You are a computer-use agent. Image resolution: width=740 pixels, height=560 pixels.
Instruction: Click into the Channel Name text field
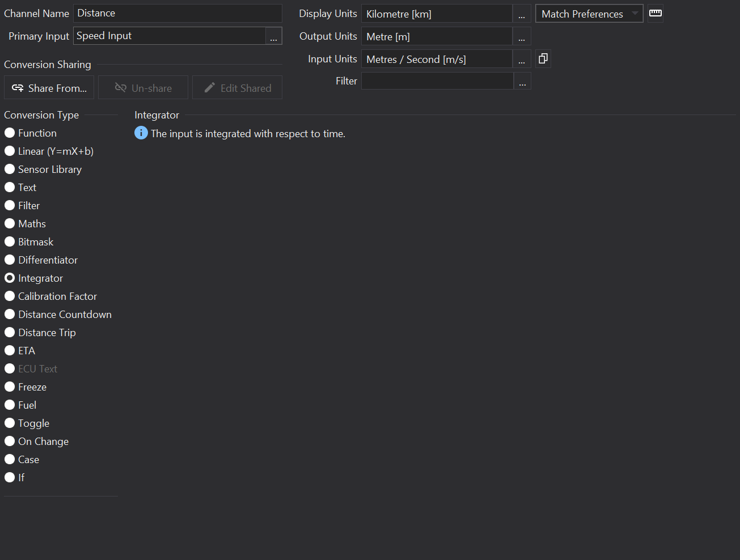pyautogui.click(x=177, y=13)
